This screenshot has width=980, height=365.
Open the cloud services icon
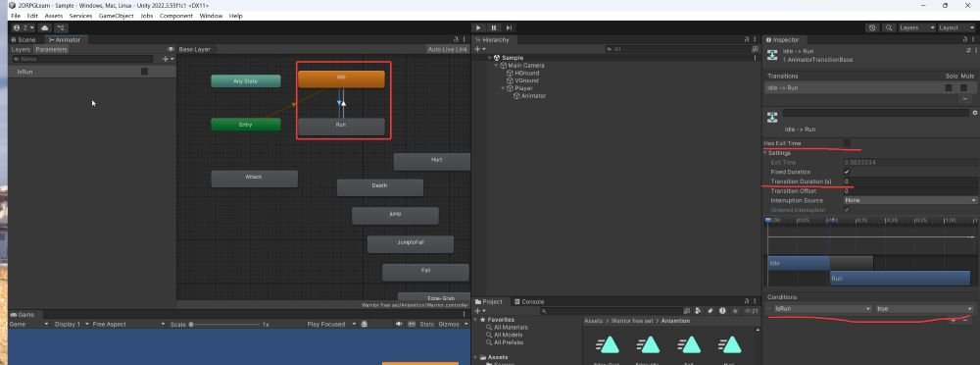45,28
